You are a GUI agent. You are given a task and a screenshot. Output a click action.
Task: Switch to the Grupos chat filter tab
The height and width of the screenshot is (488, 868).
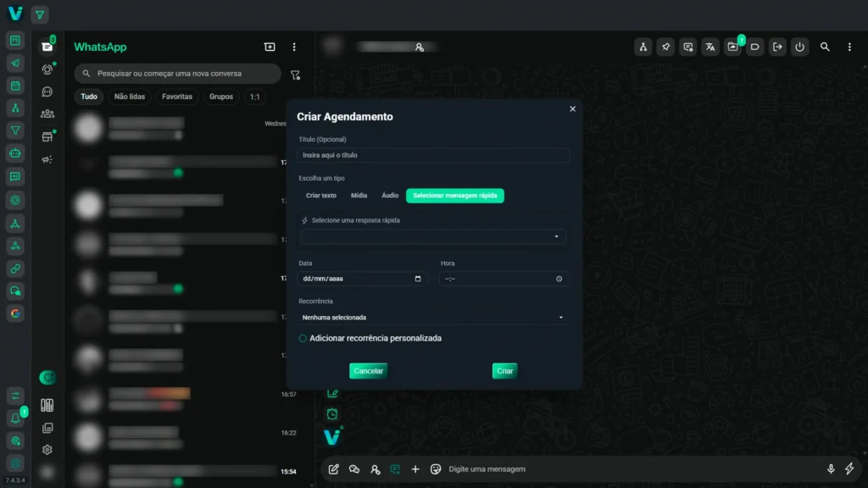[x=221, y=97]
